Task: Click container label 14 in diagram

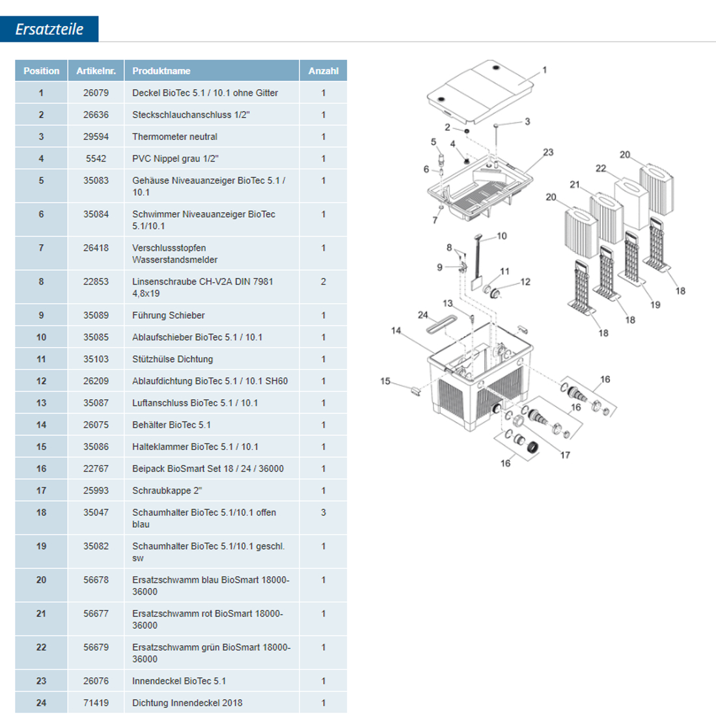Action: (x=396, y=331)
